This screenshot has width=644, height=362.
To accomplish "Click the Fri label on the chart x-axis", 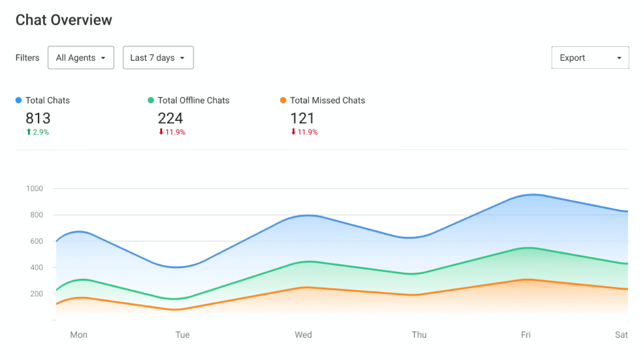I will point(526,335).
